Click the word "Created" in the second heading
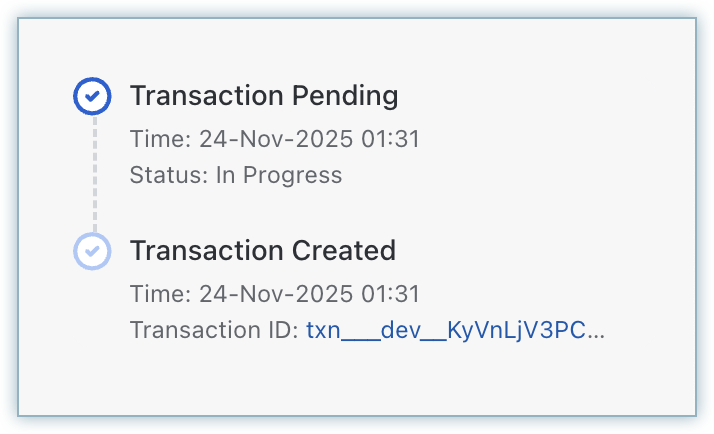The image size is (714, 434). 343,250
